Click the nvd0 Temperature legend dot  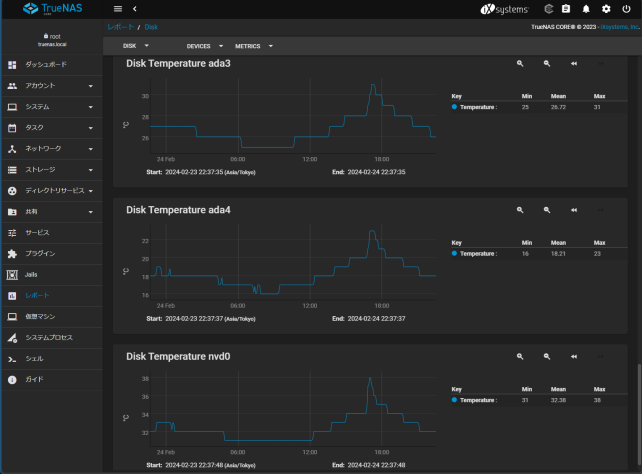tap(454, 400)
